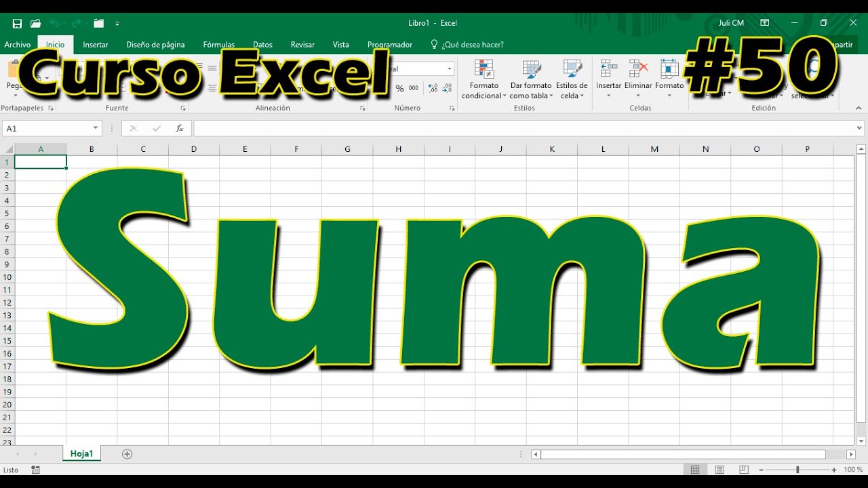Click the ¿Qué desea hacer? search box

tap(468, 45)
